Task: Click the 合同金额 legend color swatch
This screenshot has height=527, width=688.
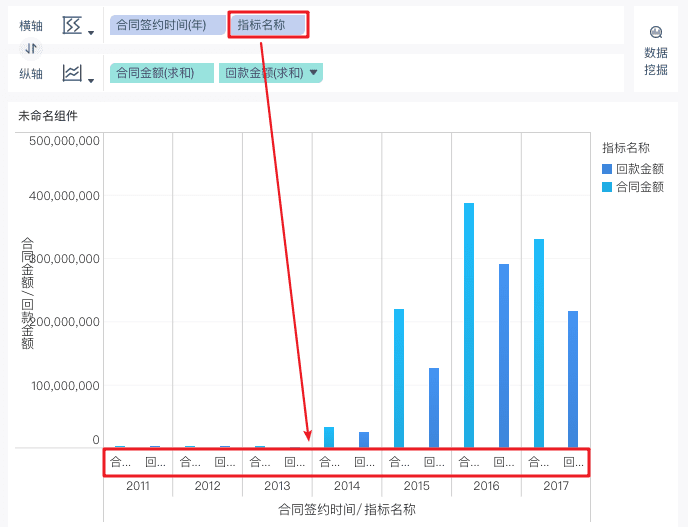Action: pyautogui.click(x=607, y=187)
